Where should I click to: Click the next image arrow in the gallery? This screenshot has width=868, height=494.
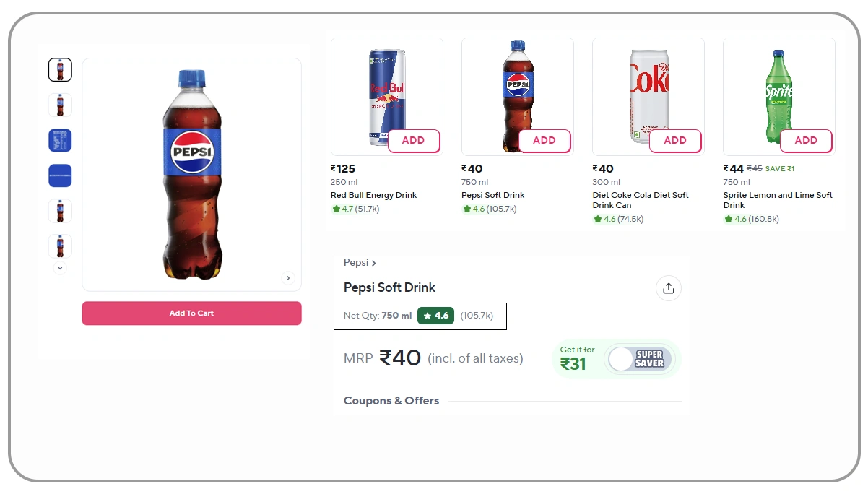coord(288,278)
